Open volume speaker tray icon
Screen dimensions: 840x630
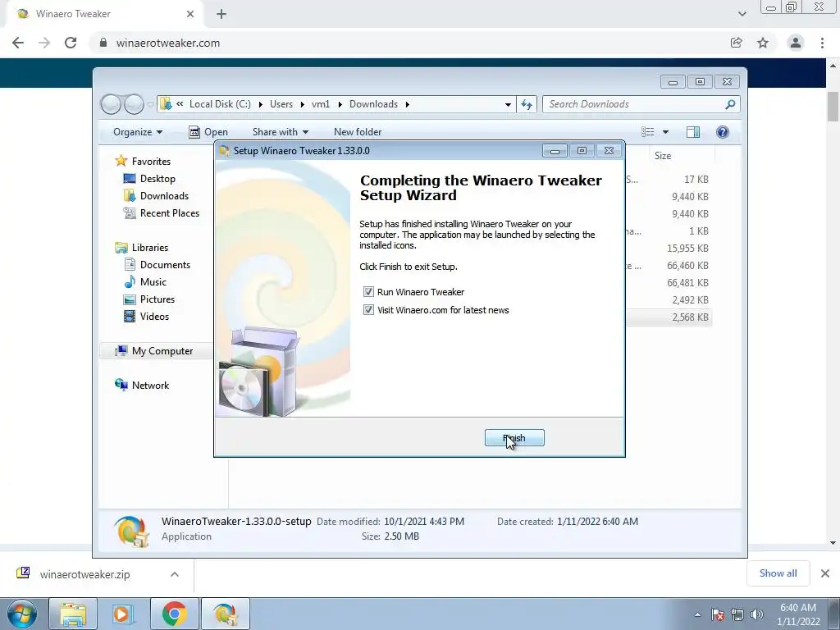click(756, 614)
